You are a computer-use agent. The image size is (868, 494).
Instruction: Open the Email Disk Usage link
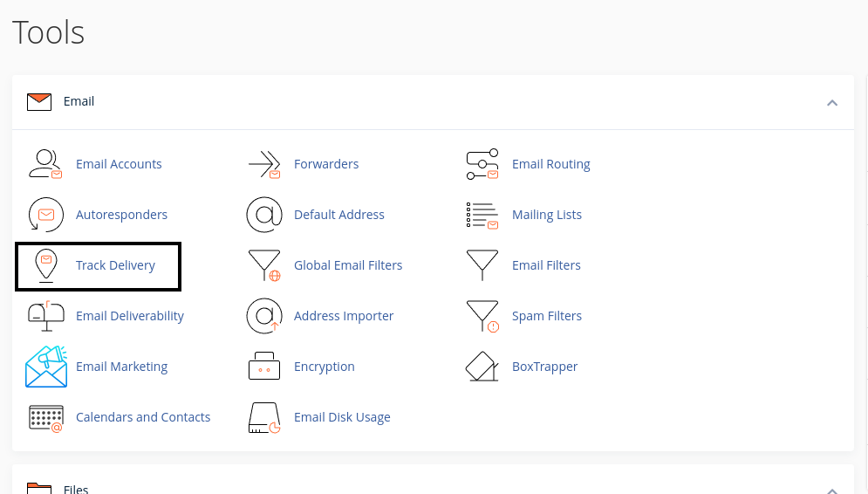pos(342,417)
